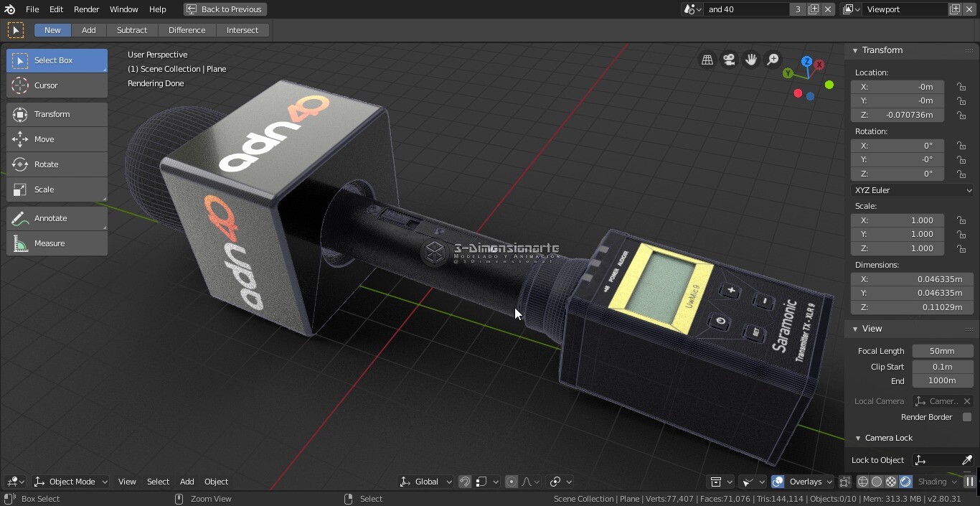Toggle lock on Scale Z
Viewport: 980px width, 506px height.
tap(961, 248)
